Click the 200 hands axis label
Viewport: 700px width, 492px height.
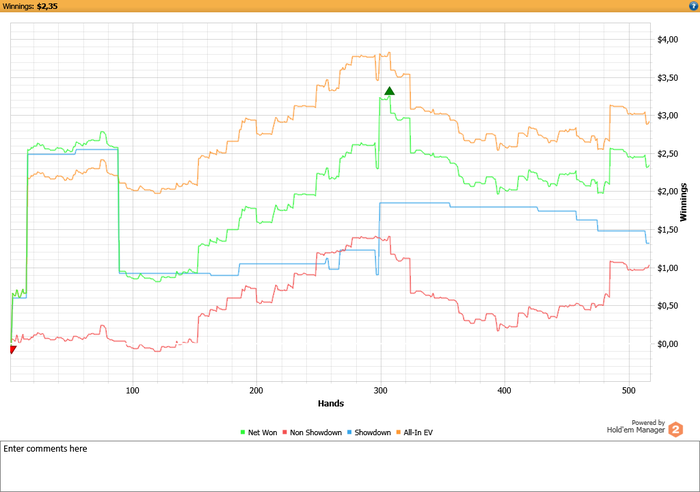256,391
